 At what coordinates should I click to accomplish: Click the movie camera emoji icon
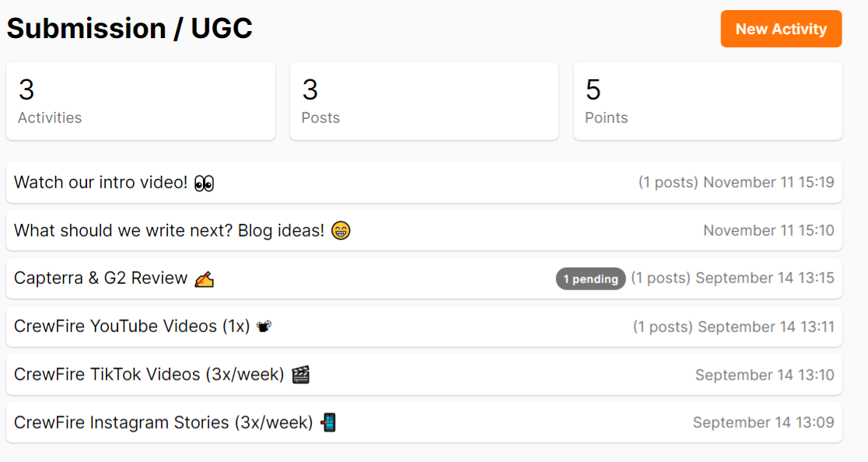[x=264, y=327]
